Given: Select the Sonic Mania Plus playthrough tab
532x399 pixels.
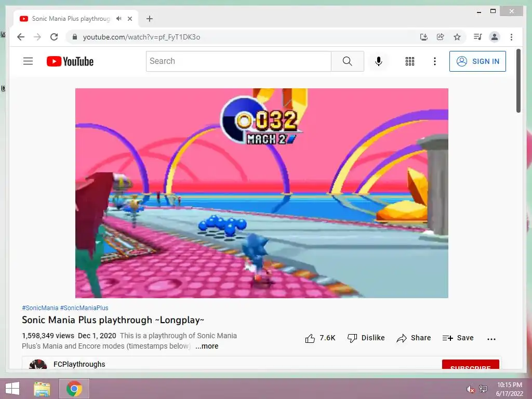Looking at the screenshot, I should [x=71, y=19].
